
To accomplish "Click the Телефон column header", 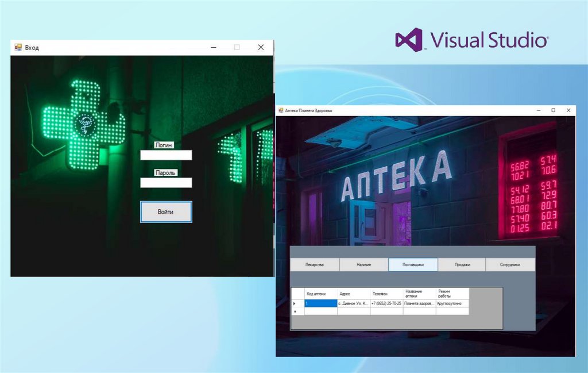I will click(x=386, y=294).
